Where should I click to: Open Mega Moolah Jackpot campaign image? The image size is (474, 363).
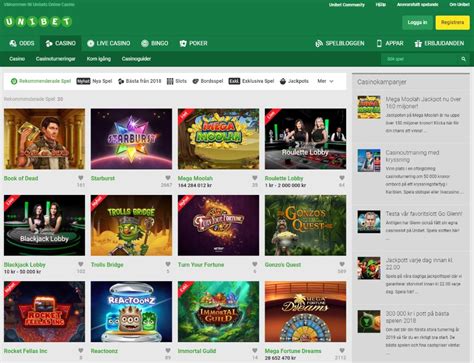click(x=369, y=107)
